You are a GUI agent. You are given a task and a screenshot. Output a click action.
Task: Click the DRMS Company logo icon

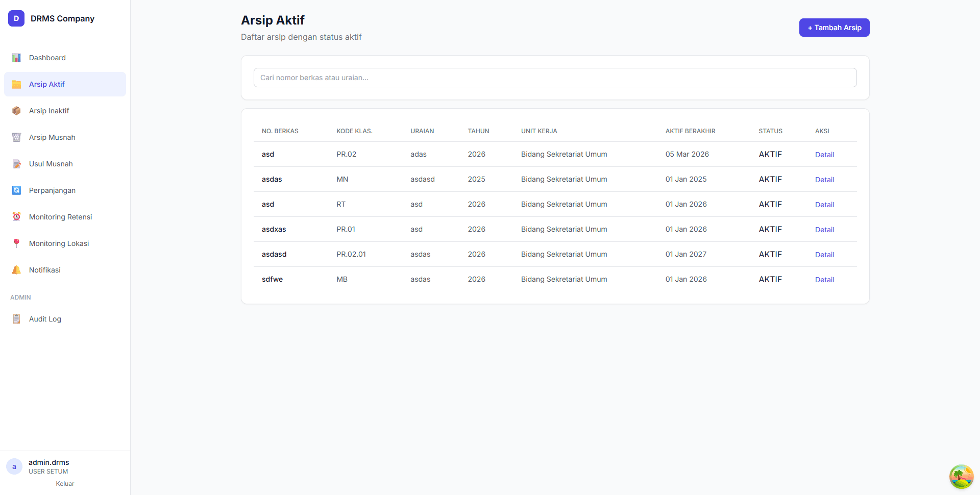tap(16, 18)
